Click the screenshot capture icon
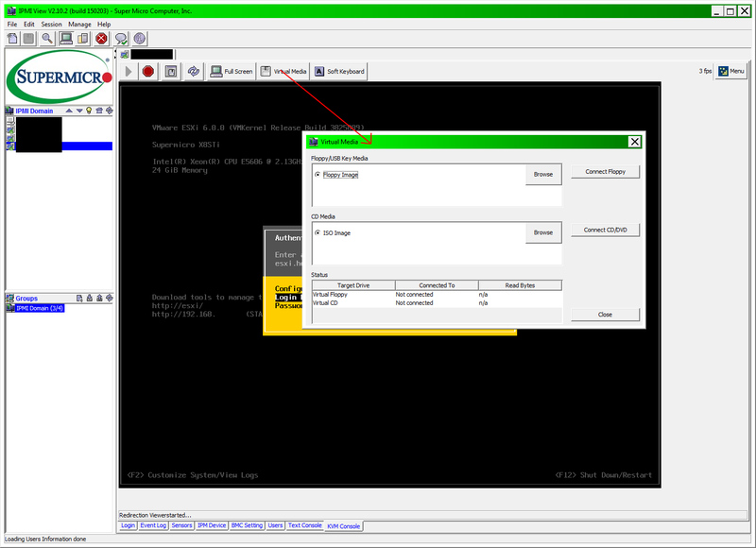The height and width of the screenshot is (548, 756). (170, 71)
